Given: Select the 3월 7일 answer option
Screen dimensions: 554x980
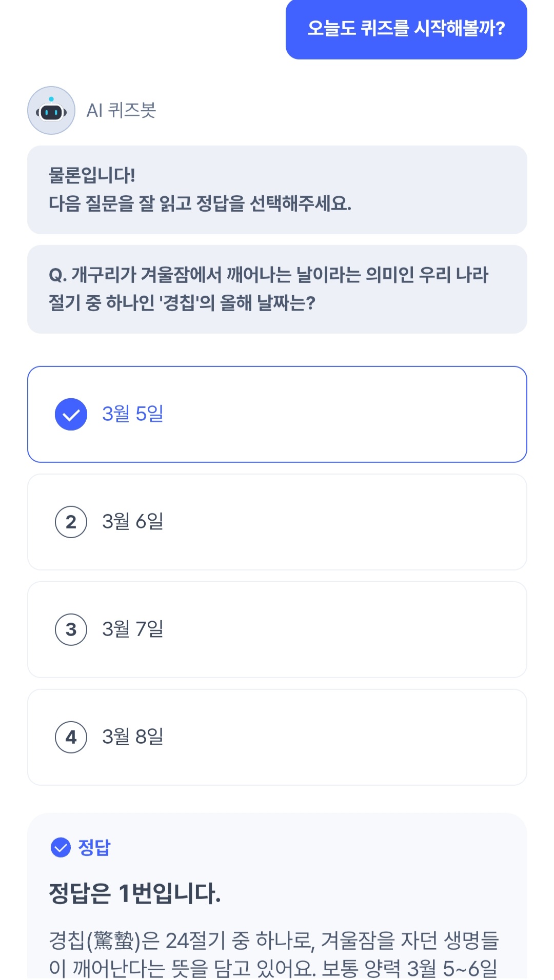Looking at the screenshot, I should pos(277,629).
